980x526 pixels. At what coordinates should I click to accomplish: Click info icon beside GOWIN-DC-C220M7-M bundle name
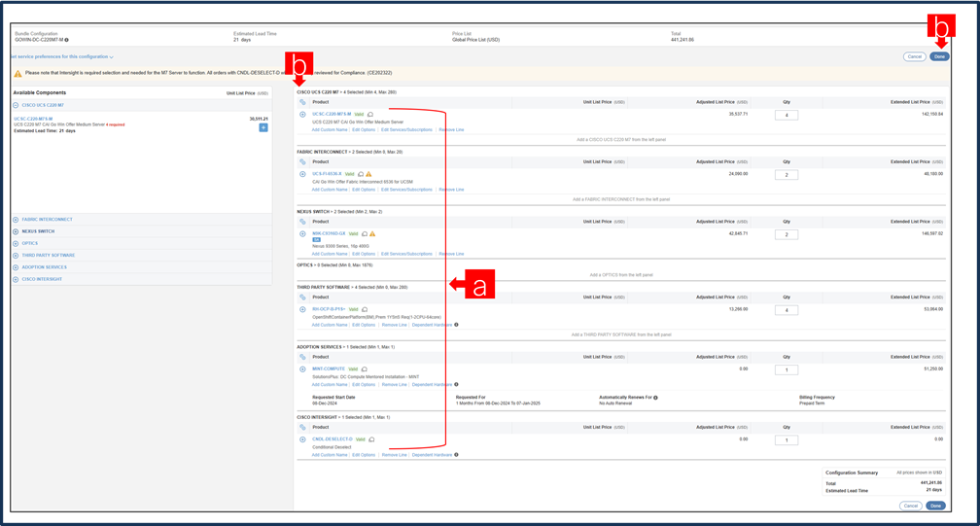pyautogui.click(x=67, y=40)
